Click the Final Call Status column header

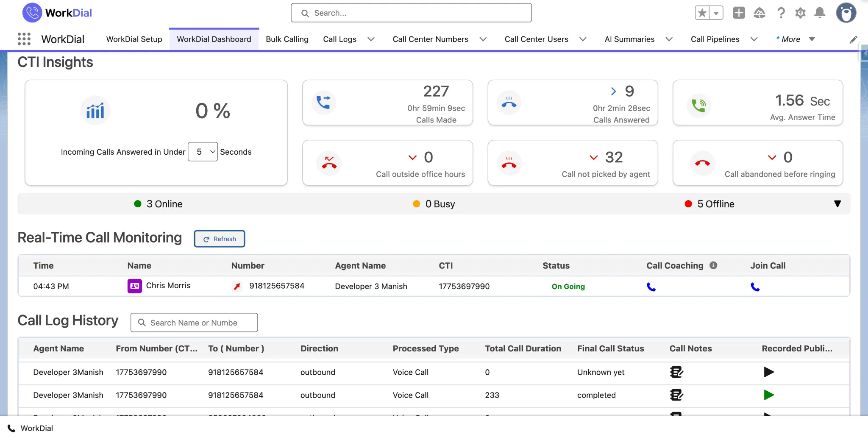(x=610, y=348)
